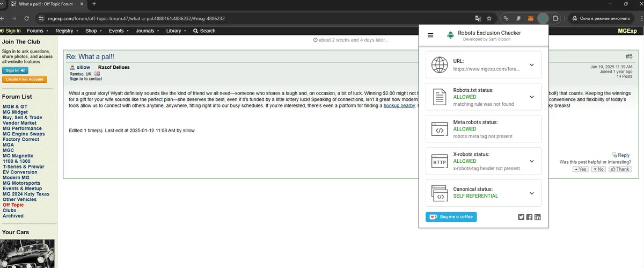Open the Forums dropdown menu
644x268 pixels.
point(38,31)
